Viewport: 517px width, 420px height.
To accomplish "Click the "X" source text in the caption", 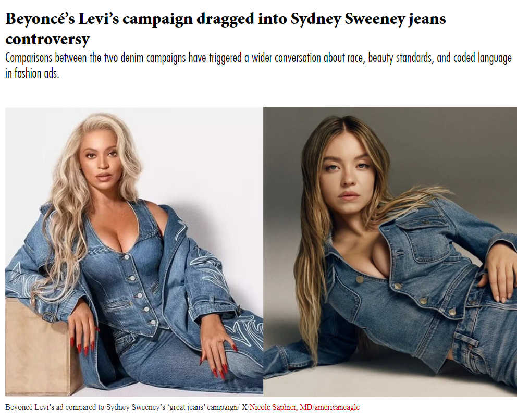I will (244, 407).
